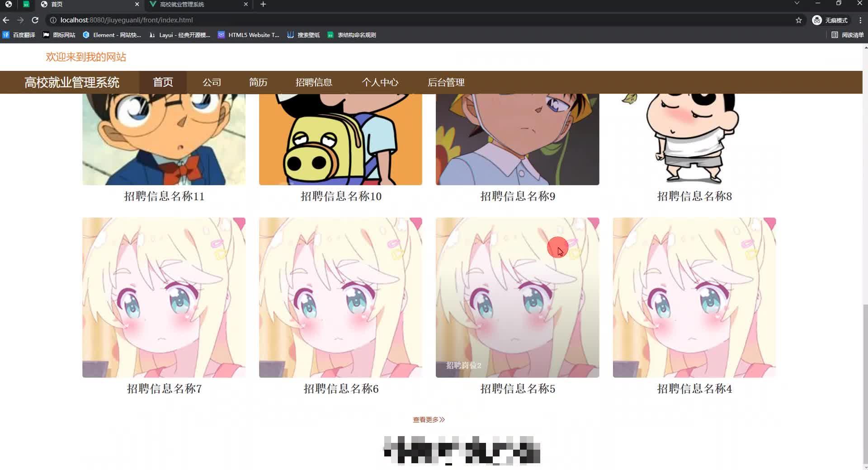Open 招聘信息 in the navigation bar
The height and width of the screenshot is (470, 868).
314,82
